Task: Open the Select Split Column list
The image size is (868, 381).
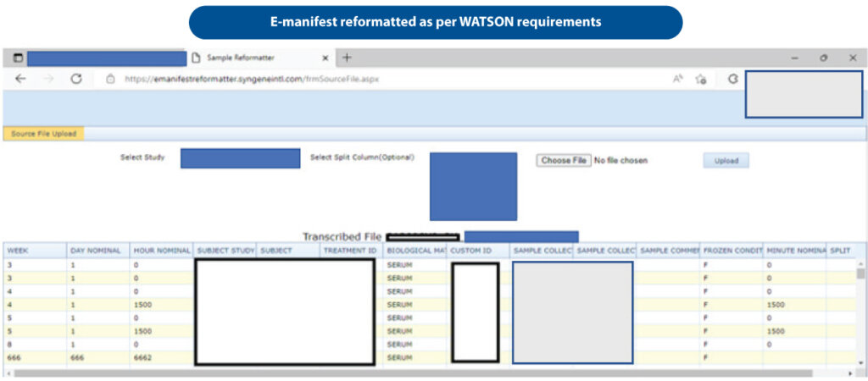Action: (473, 186)
